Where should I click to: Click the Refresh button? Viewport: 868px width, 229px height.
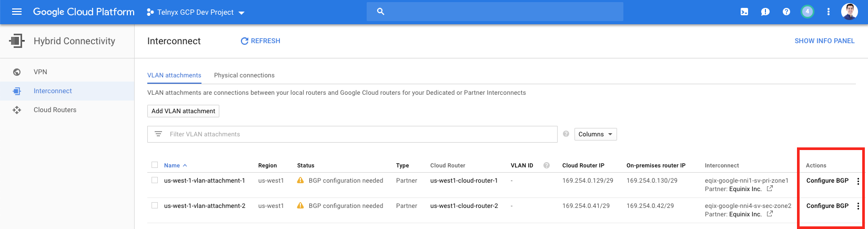260,41
